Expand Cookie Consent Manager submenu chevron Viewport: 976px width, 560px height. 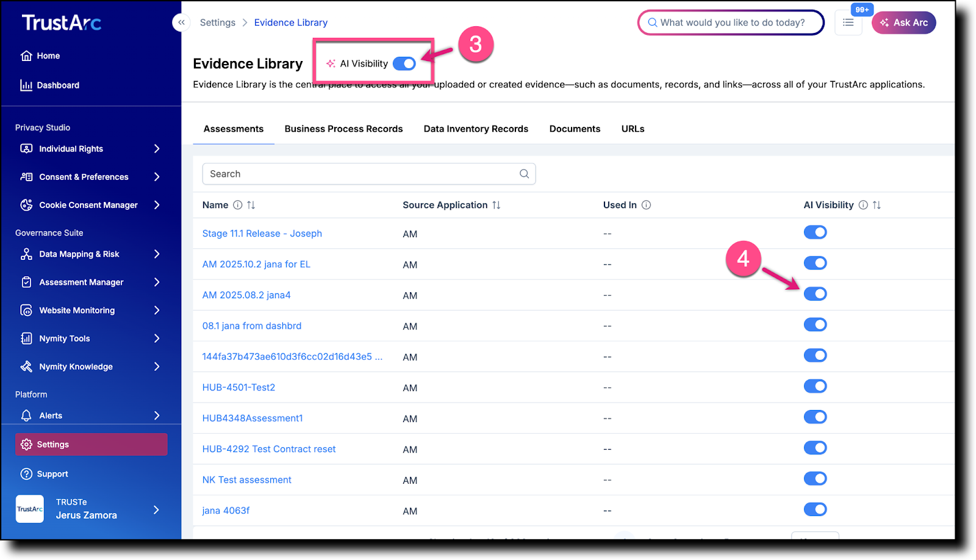tap(157, 205)
